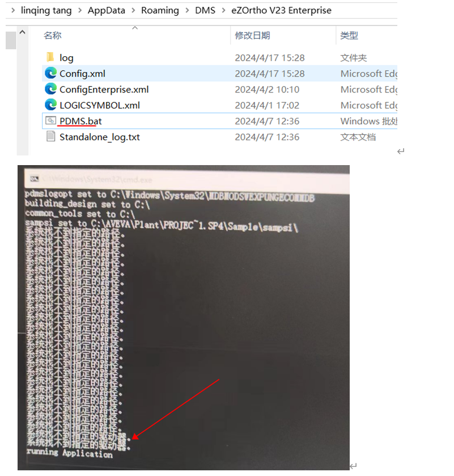Click eZOrtho V23 Enterprise breadcrumb
The width and height of the screenshot is (454, 476).
coord(281,10)
